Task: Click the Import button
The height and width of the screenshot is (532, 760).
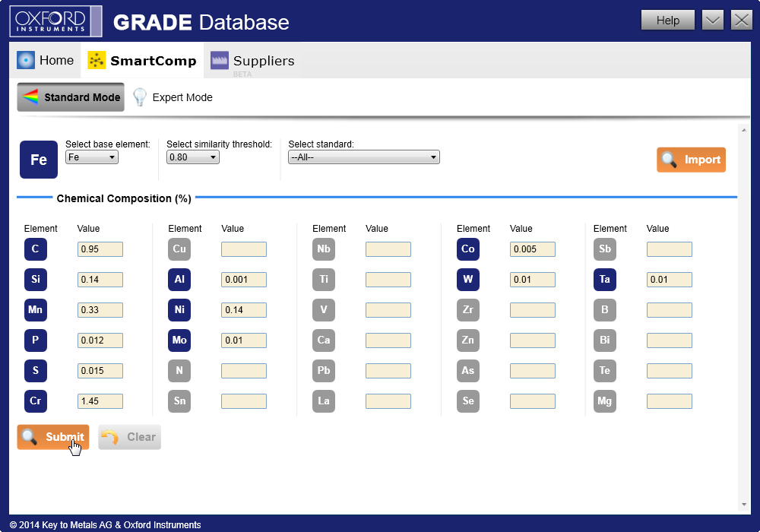Action: pos(691,160)
